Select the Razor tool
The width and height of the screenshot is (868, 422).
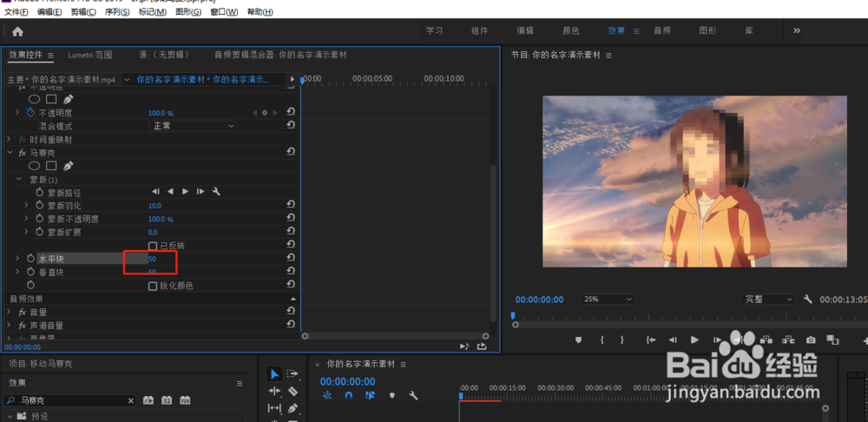[x=293, y=391]
